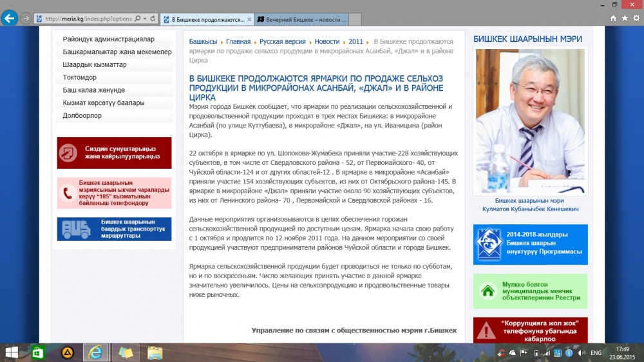Click the search magnifier in address bar

(138, 19)
